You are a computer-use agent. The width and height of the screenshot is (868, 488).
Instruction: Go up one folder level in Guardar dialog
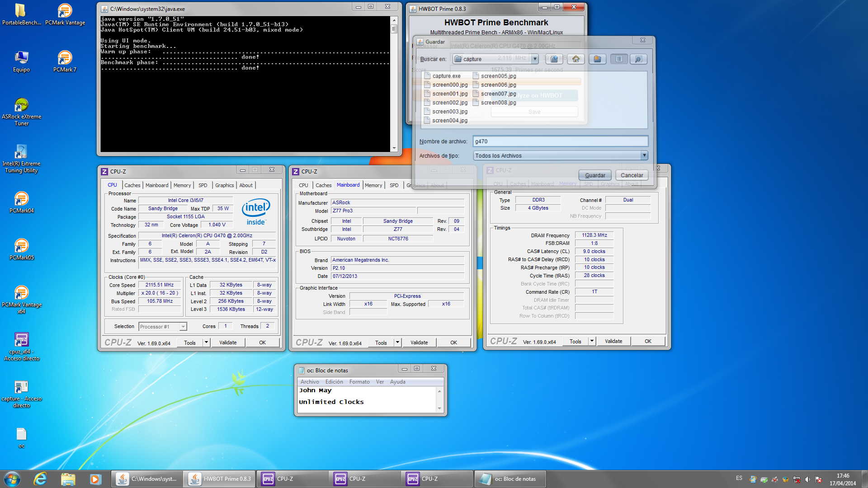[x=554, y=59]
